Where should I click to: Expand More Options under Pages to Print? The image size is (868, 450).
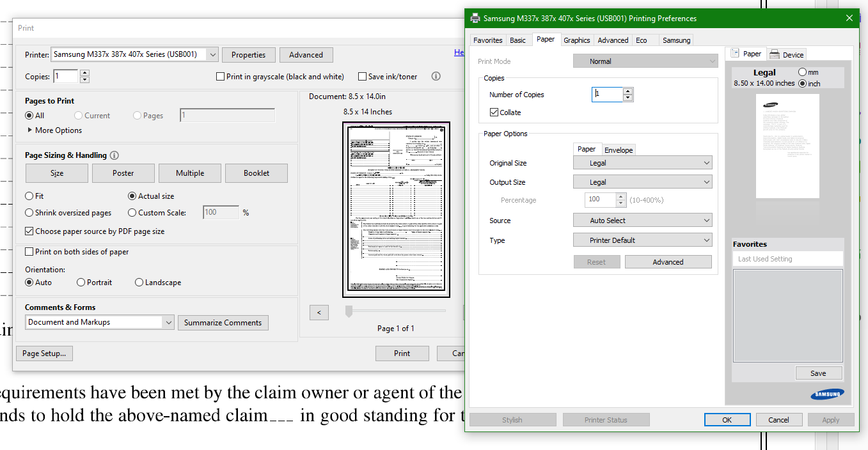pos(54,130)
